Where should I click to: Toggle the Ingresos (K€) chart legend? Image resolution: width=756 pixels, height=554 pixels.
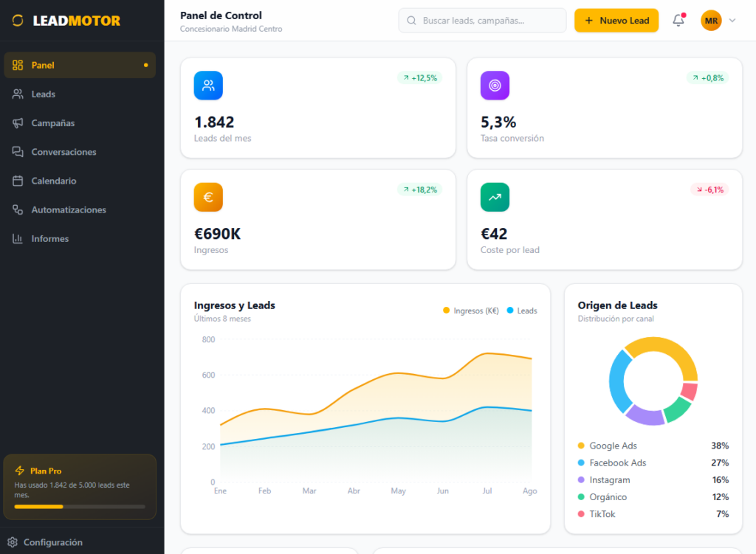[471, 311]
